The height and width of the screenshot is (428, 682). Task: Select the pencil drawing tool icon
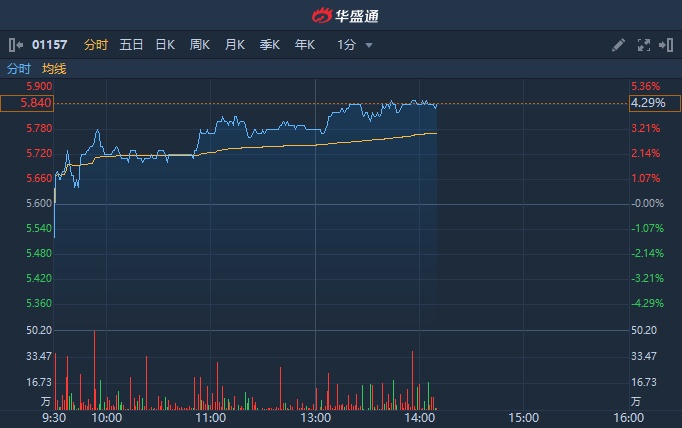(x=618, y=45)
